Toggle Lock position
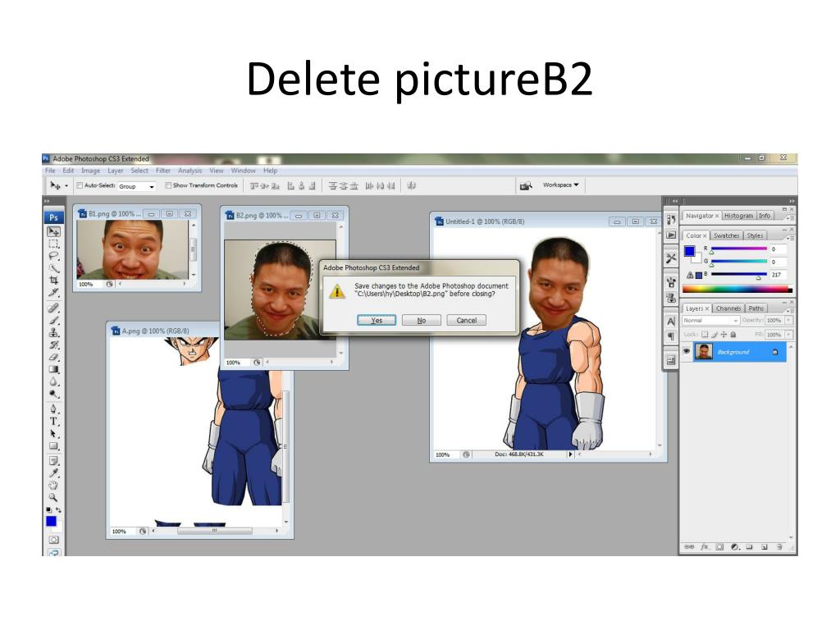840x630 pixels. click(x=724, y=335)
